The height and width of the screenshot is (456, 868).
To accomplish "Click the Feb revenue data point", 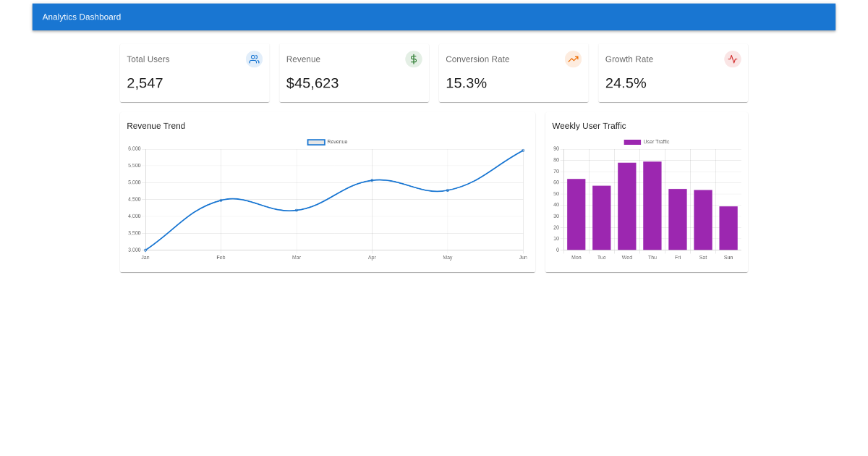I will (221, 200).
